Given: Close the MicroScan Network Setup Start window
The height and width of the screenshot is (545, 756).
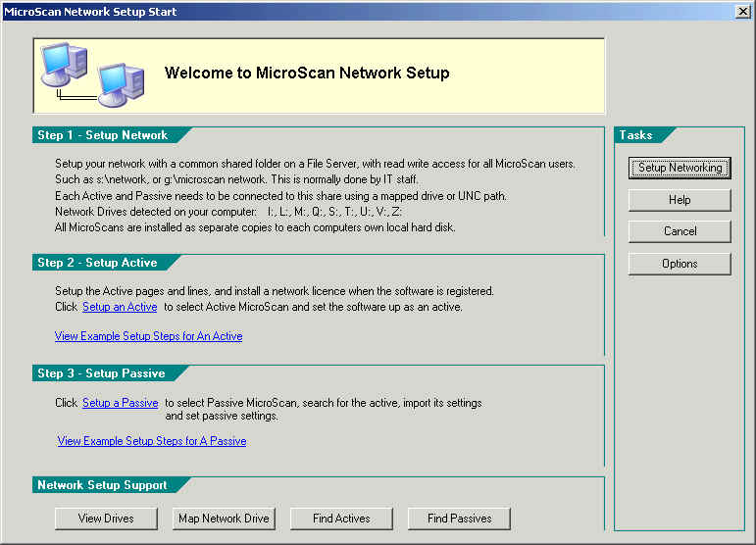Looking at the screenshot, I should (x=743, y=11).
